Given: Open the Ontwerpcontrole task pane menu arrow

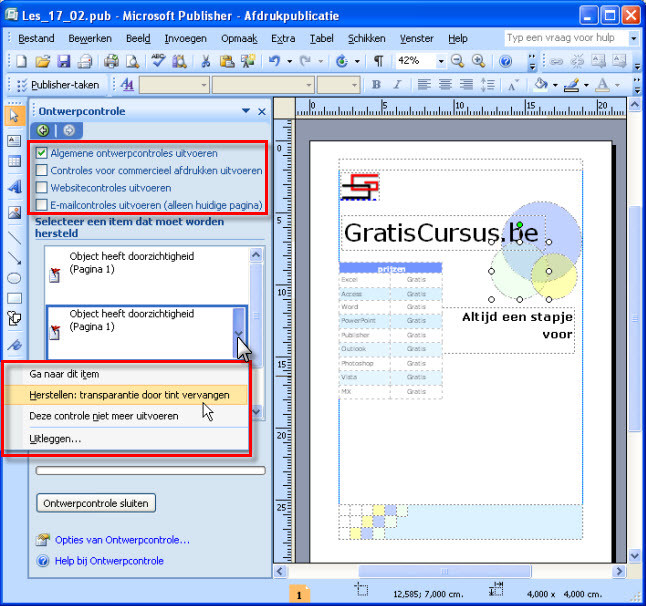Looking at the screenshot, I should tap(246, 111).
